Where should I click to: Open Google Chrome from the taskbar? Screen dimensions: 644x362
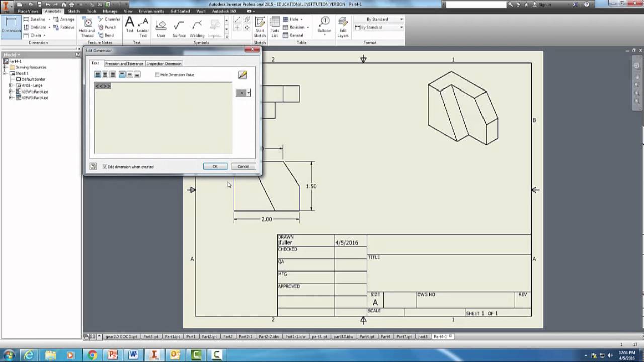click(92, 355)
